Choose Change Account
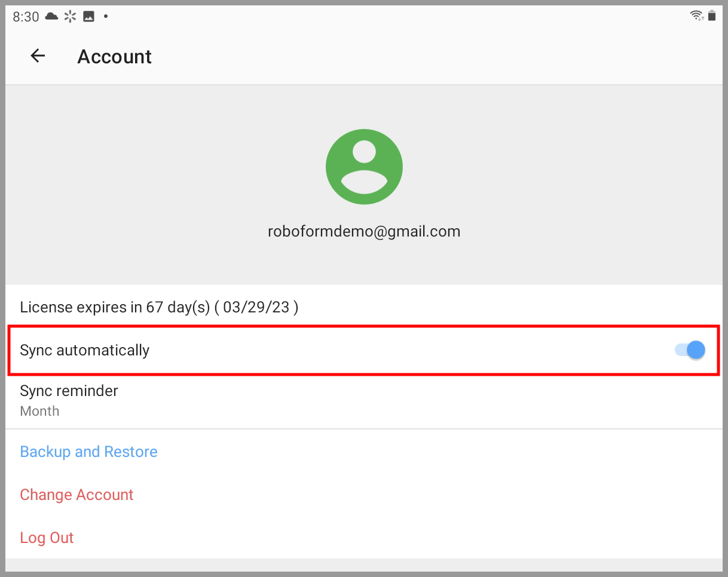Viewport: 728px width, 577px height. (x=77, y=495)
